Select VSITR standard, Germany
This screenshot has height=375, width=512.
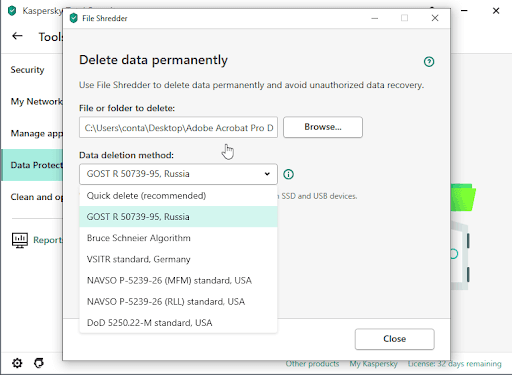point(178,259)
